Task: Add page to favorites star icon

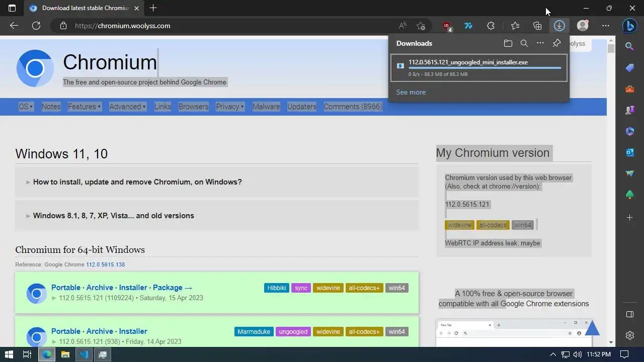Action: (x=421, y=26)
